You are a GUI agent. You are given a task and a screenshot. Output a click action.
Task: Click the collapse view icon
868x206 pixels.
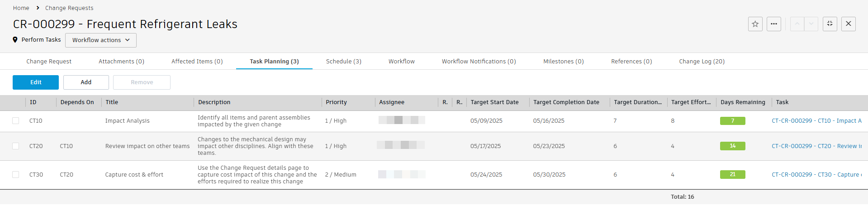[x=830, y=24]
